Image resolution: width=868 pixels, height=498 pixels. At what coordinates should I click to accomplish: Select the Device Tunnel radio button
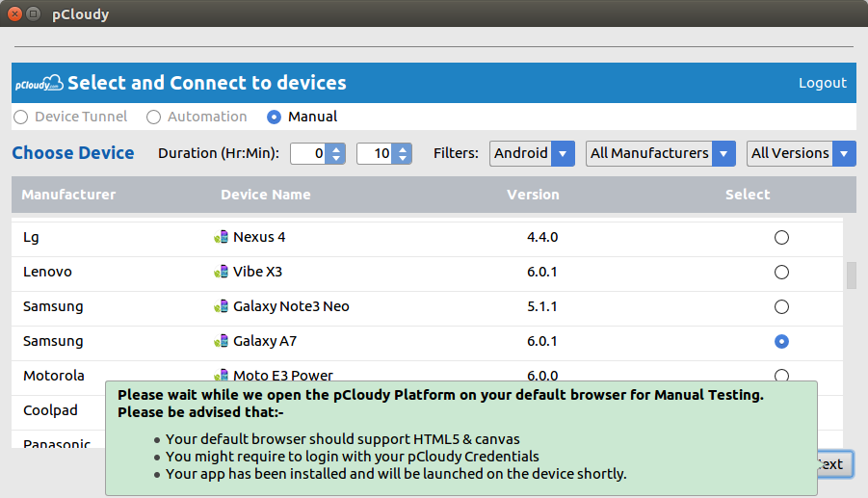(x=21, y=118)
